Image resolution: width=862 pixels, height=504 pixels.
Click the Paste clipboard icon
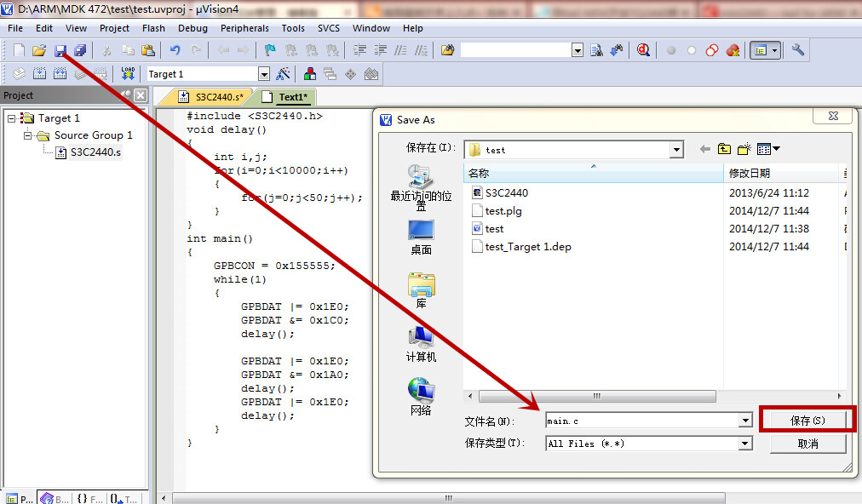pyautogui.click(x=148, y=50)
